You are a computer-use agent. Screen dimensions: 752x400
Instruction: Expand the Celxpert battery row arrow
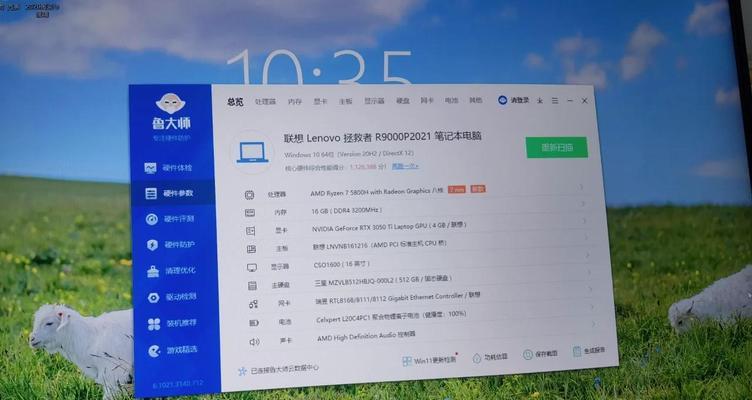coord(593,307)
